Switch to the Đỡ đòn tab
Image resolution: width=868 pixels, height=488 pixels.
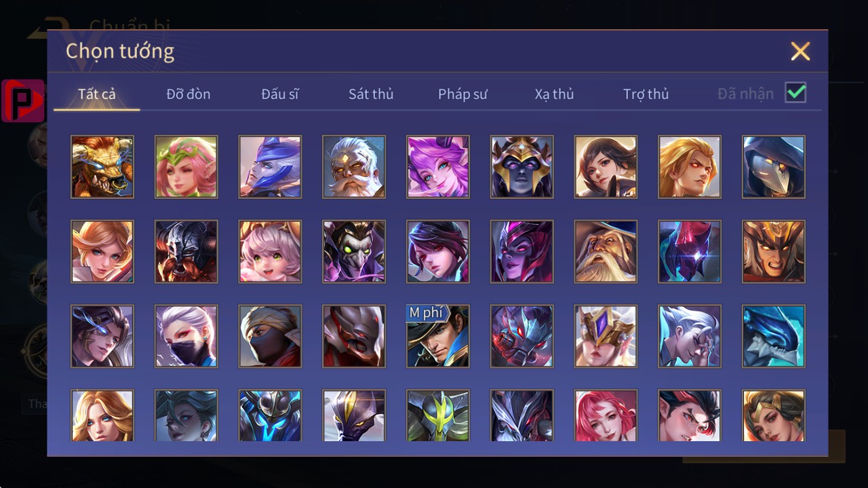189,94
